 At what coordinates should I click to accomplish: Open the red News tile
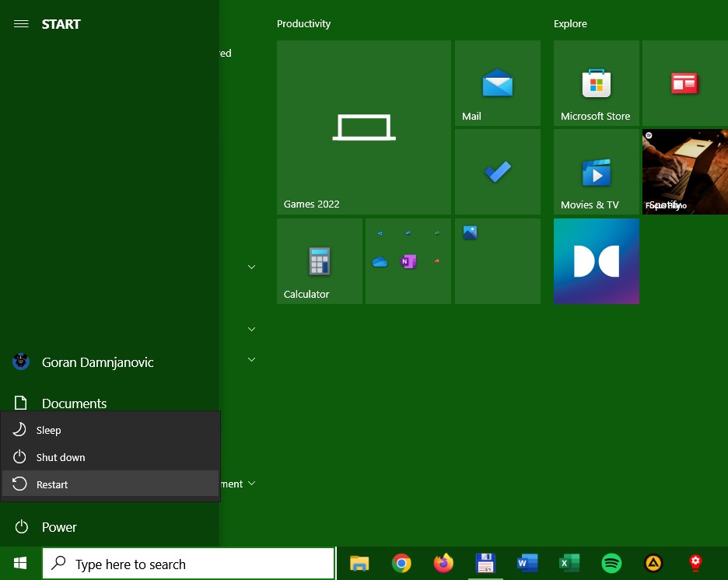pyautogui.click(x=685, y=83)
